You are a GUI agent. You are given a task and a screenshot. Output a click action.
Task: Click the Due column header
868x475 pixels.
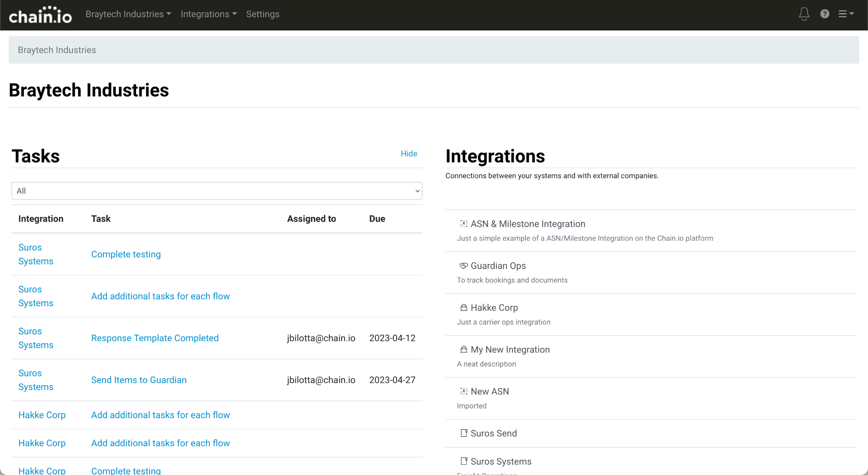377,219
